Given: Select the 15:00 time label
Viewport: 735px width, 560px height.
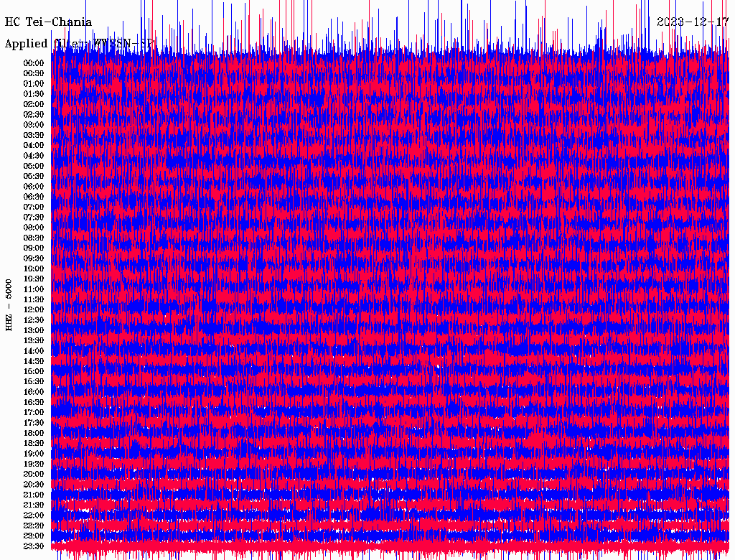Looking at the screenshot, I should (34, 371).
